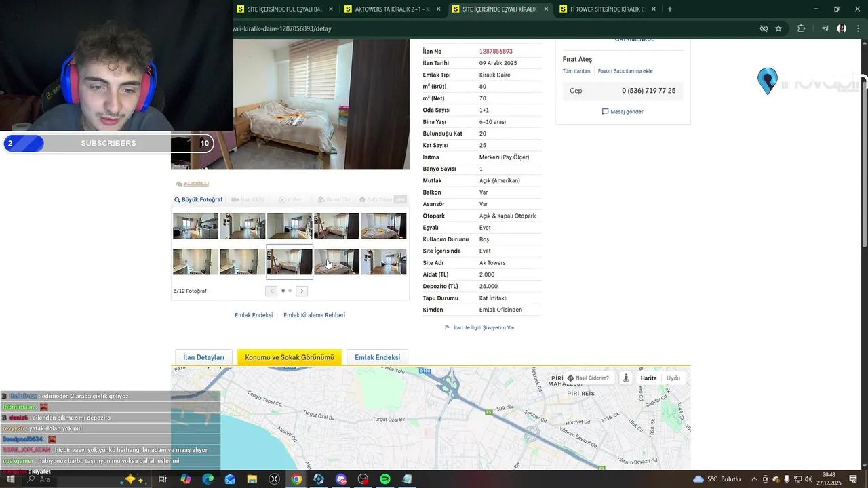Open OBS Studio from taskbar
Image resolution: width=868 pixels, height=488 pixels.
pyautogui.click(x=363, y=479)
